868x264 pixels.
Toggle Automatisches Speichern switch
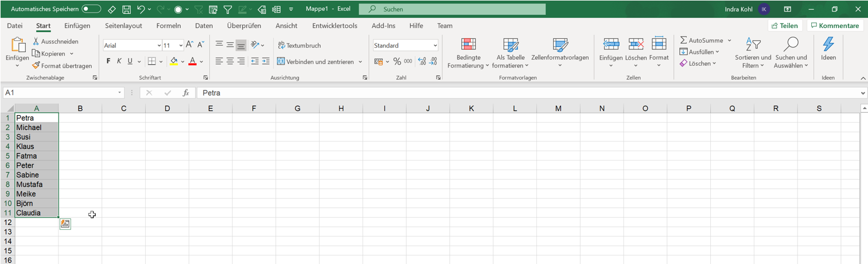coord(91,9)
